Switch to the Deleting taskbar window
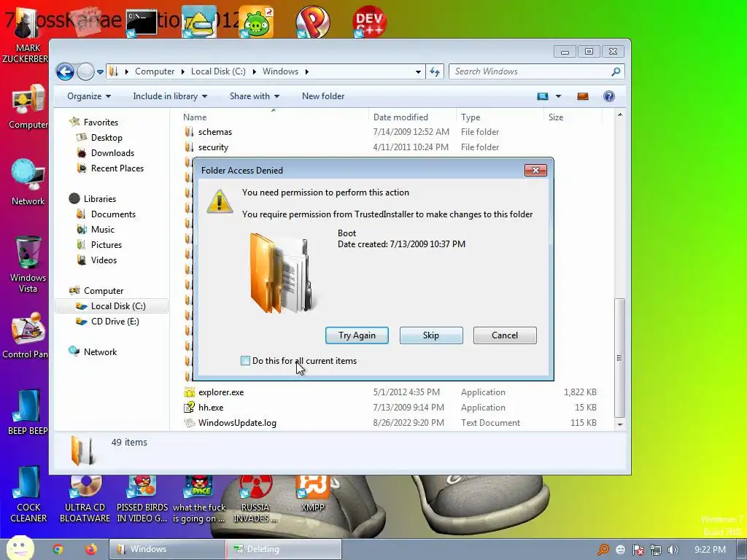The width and height of the screenshot is (747, 560). (x=284, y=549)
